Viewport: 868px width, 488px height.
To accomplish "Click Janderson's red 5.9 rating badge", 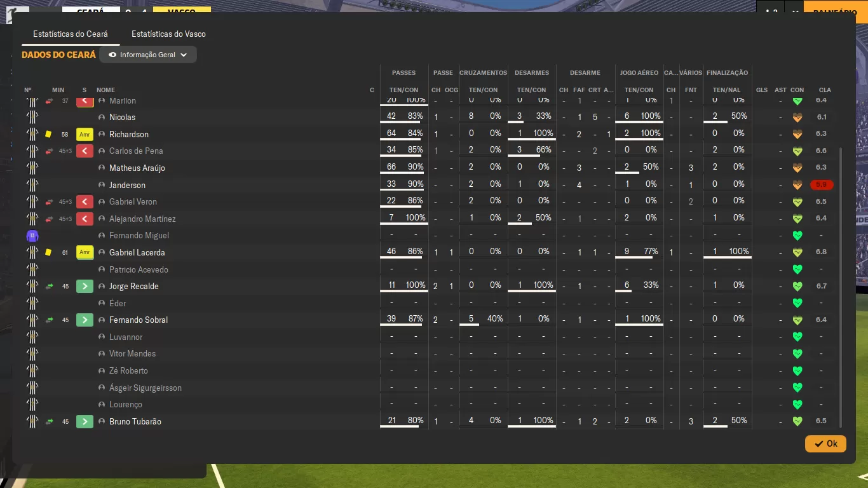I will point(822,185).
